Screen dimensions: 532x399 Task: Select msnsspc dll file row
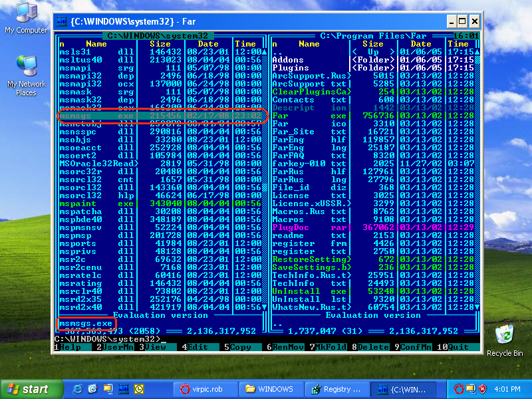point(160,132)
